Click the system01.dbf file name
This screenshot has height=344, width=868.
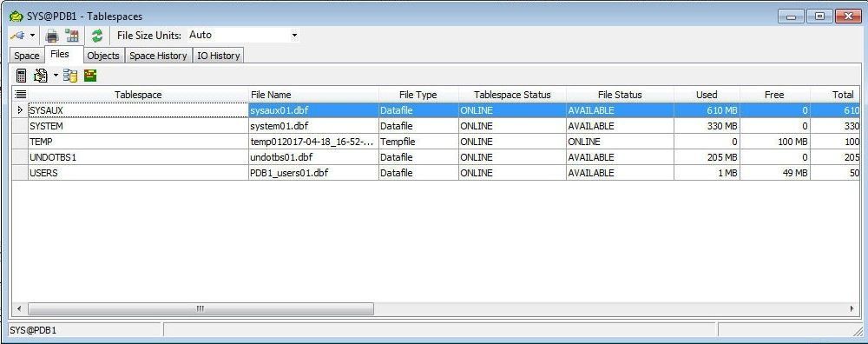[x=279, y=126]
